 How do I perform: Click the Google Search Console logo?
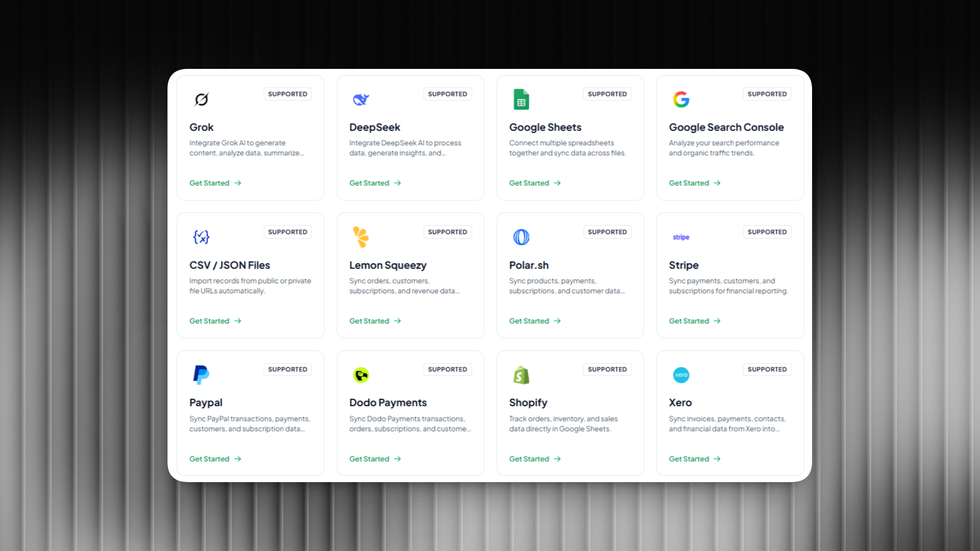point(681,99)
